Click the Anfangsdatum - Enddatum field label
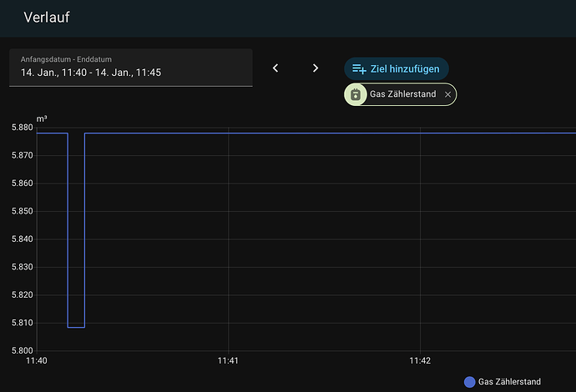The image size is (576, 392). [66, 59]
